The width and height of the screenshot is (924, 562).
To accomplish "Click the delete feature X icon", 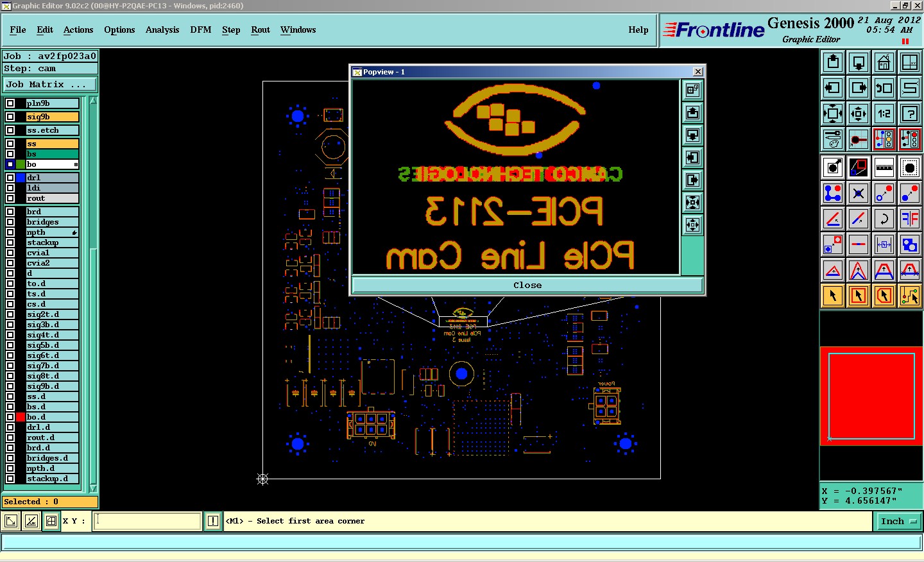I will click(x=859, y=193).
